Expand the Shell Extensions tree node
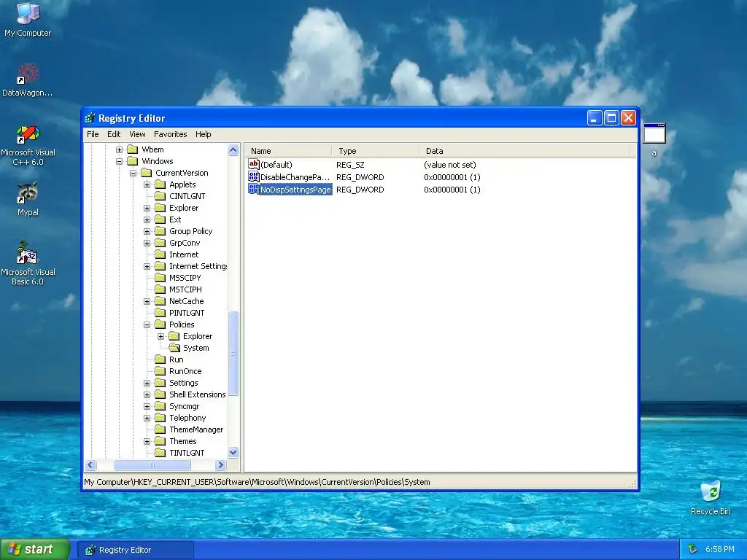This screenshot has width=747, height=560. click(147, 394)
